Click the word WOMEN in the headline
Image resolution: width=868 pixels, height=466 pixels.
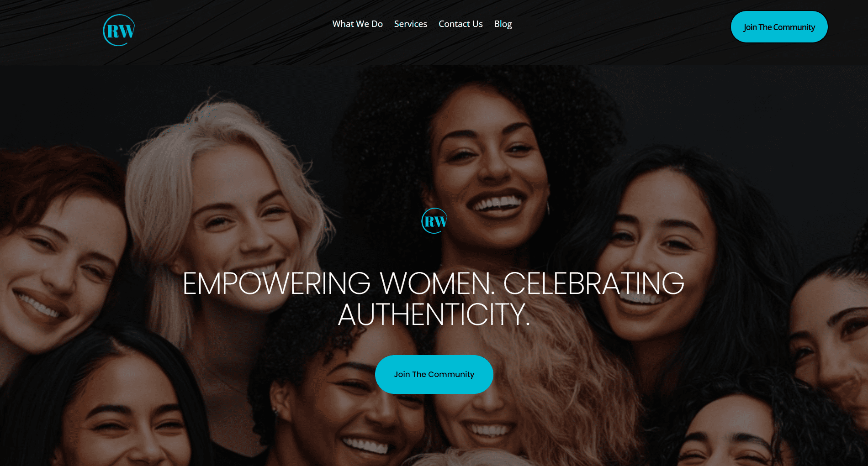click(x=437, y=283)
